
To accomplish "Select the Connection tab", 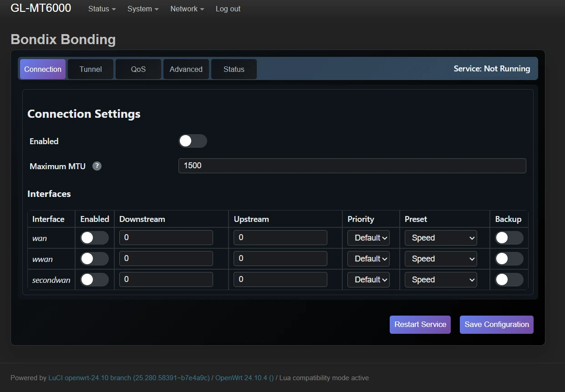I will 43,69.
